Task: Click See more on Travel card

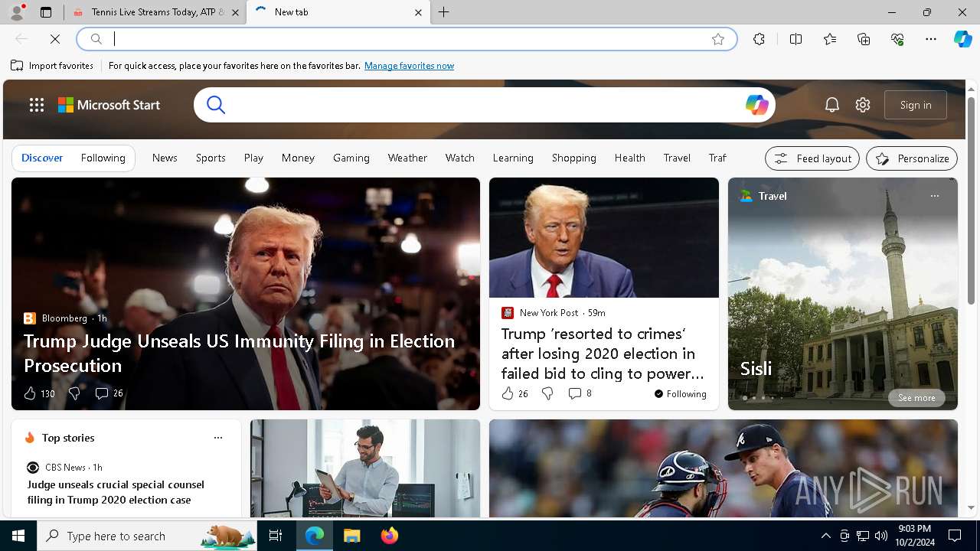Action: pyautogui.click(x=916, y=398)
